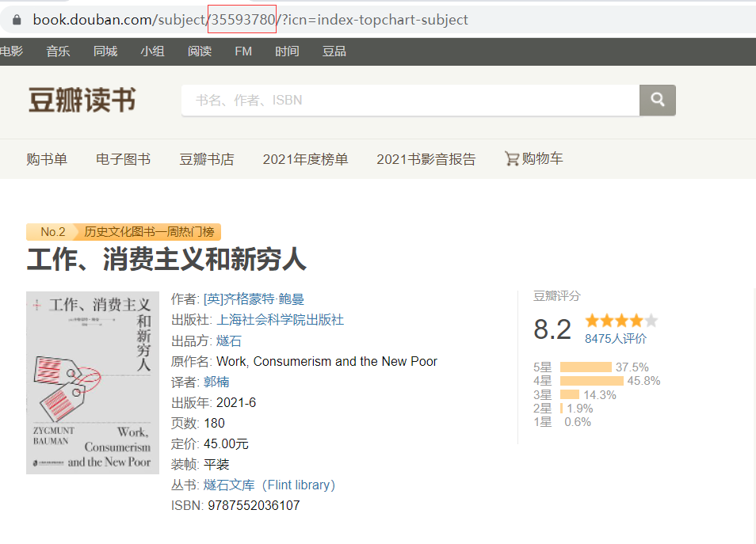Click the ISBN number 9787552036107
This screenshot has width=756, height=544.
254,505
